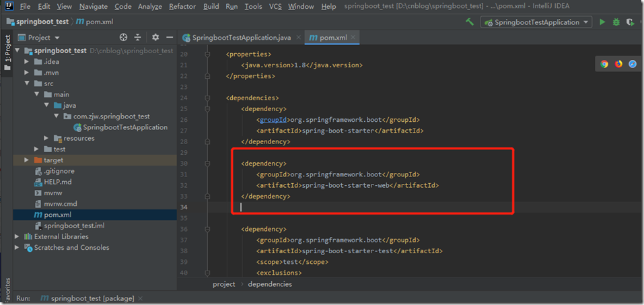Toggle the 1: Project tool window

pyautogui.click(x=7, y=53)
